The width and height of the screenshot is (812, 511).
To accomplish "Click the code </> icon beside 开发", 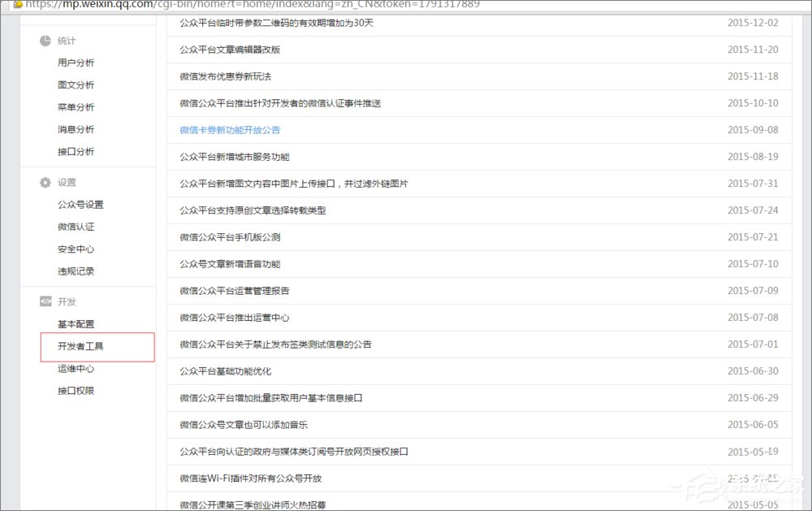I will [45, 301].
